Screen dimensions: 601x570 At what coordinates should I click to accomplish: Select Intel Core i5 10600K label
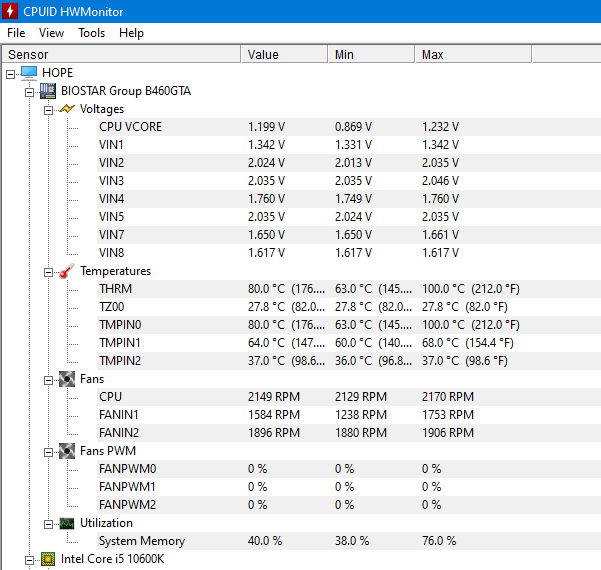tap(112, 559)
